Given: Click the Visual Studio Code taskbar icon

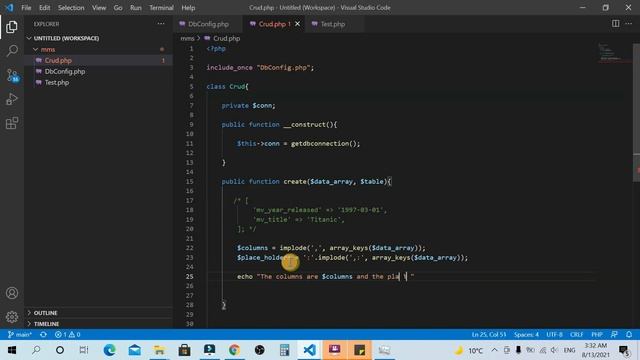Looking at the screenshot, I should [309, 350].
